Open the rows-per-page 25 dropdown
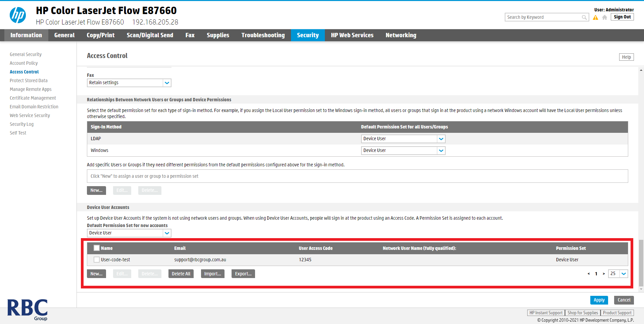 pyautogui.click(x=624, y=274)
